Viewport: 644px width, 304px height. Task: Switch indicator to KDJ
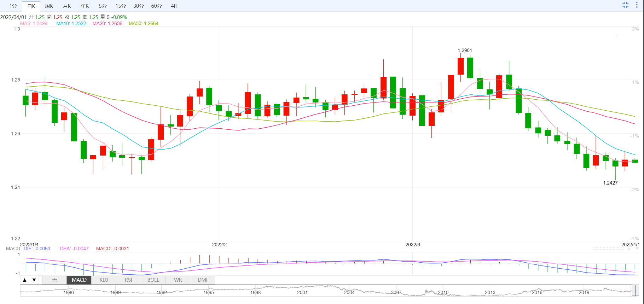pyautogui.click(x=104, y=280)
